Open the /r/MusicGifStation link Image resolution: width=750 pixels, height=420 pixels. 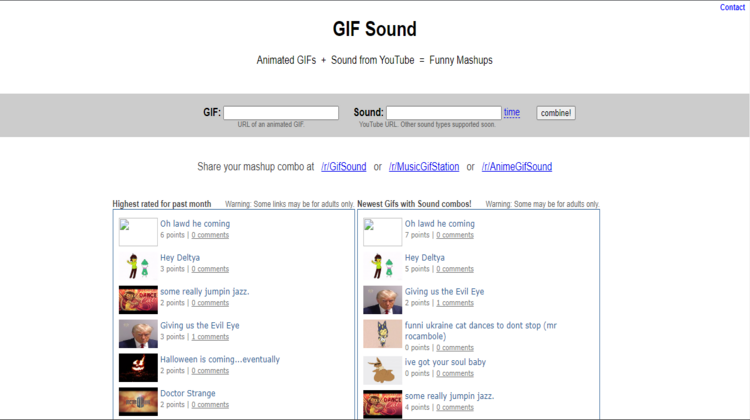pyautogui.click(x=424, y=166)
